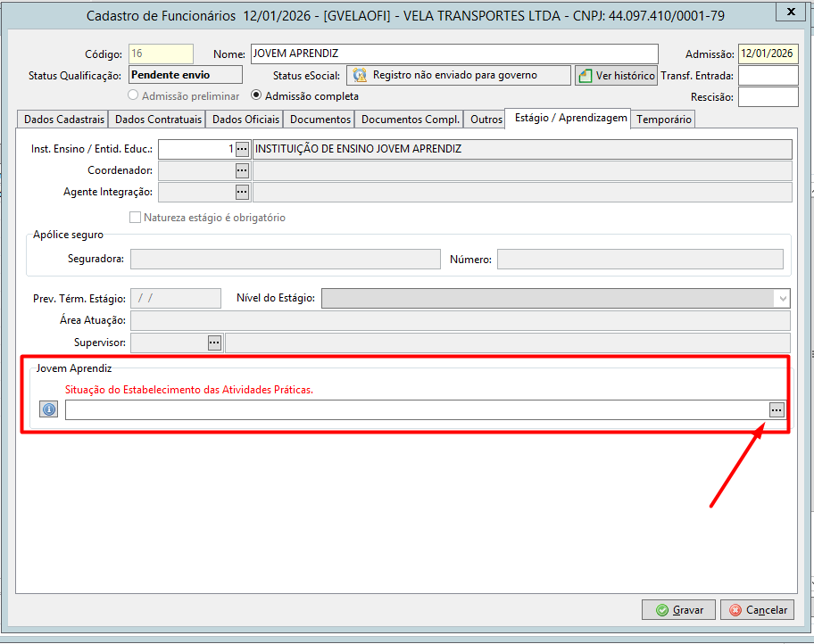Select Estágio / Aprendizagem tab

point(570,119)
